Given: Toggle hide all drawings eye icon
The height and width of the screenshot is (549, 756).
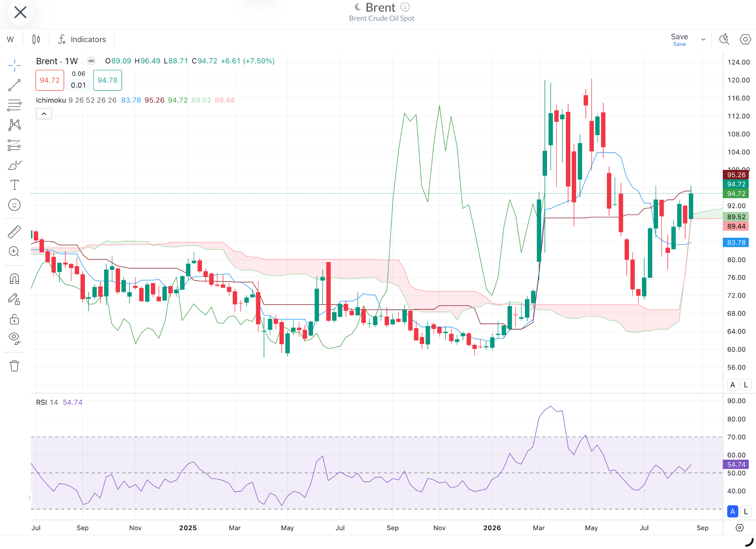Looking at the screenshot, I should [14, 339].
